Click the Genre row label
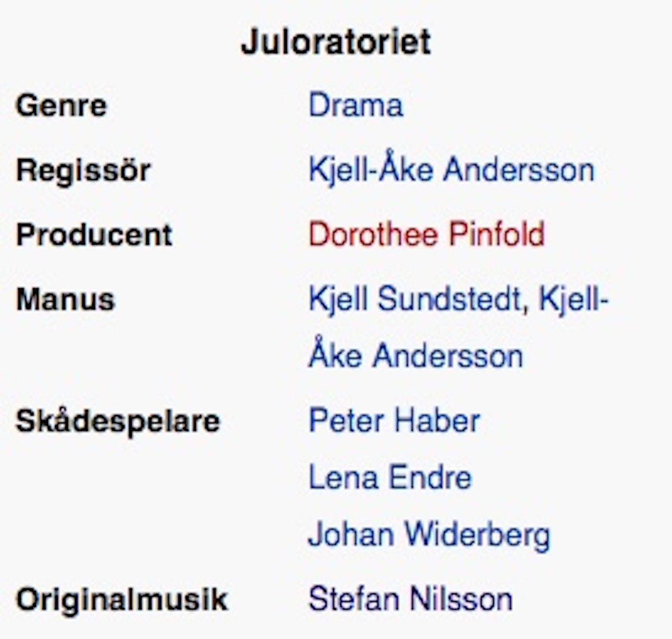672x639 pixels. (x=61, y=105)
